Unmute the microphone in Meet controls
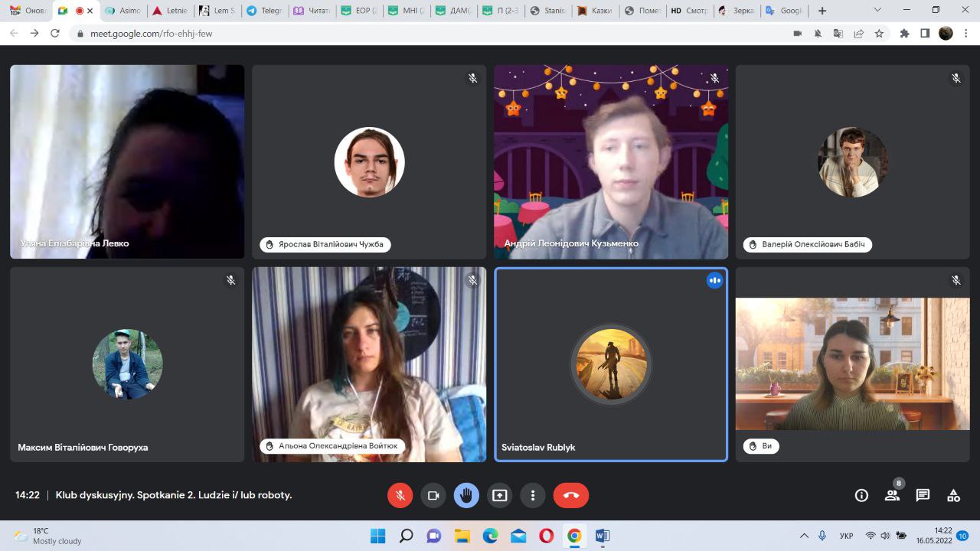Screen dimensions: 980x551 pyautogui.click(x=400, y=495)
